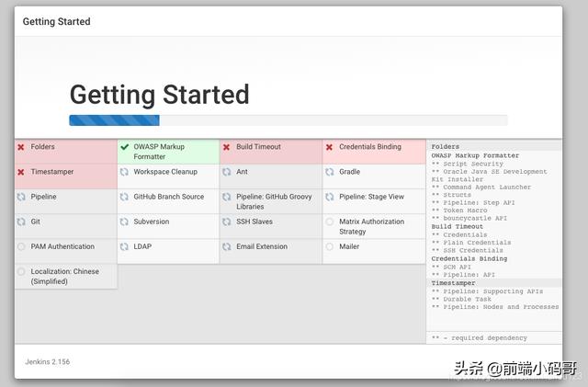
Task: Click 'Timestamper' entry in the install log
Action: click(x=453, y=283)
